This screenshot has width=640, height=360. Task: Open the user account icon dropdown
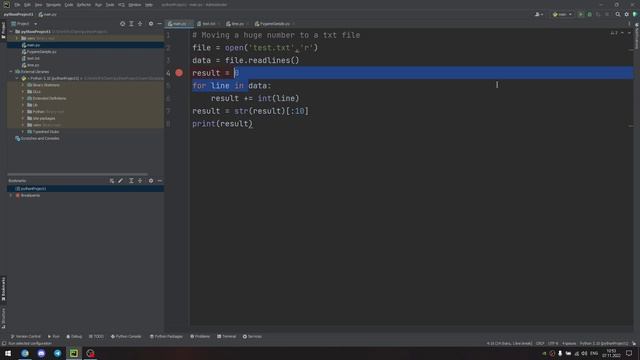pos(539,14)
